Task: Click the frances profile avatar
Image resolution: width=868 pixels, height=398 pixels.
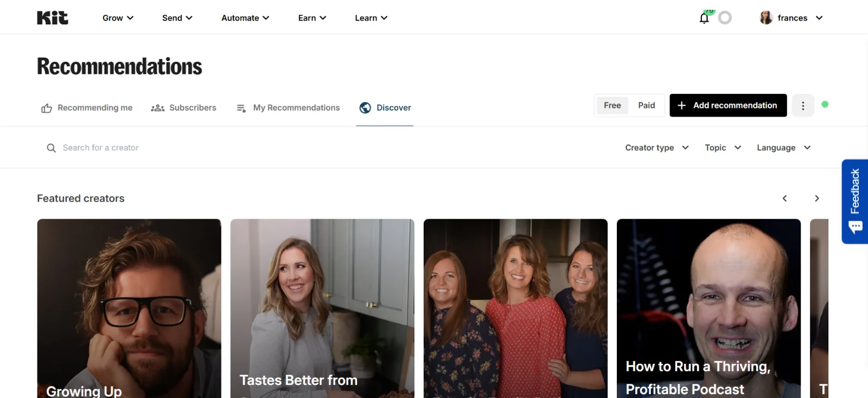Action: 765,18
